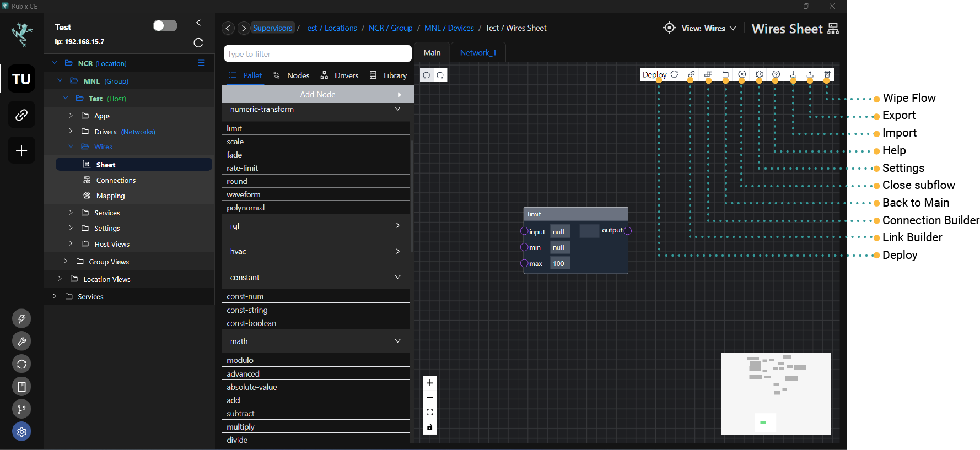This screenshot has height=450, width=980.
Task: Click the minimap thumbnail on canvas
Action: click(776, 393)
